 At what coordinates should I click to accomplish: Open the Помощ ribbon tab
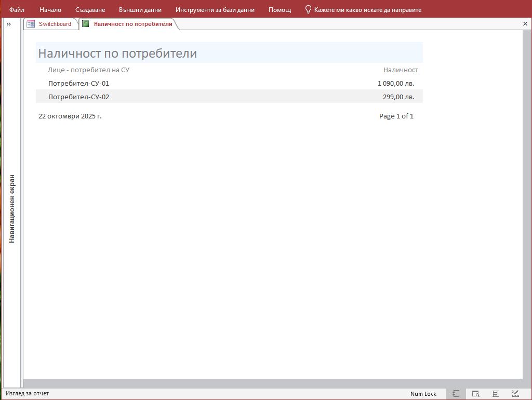[x=280, y=10]
